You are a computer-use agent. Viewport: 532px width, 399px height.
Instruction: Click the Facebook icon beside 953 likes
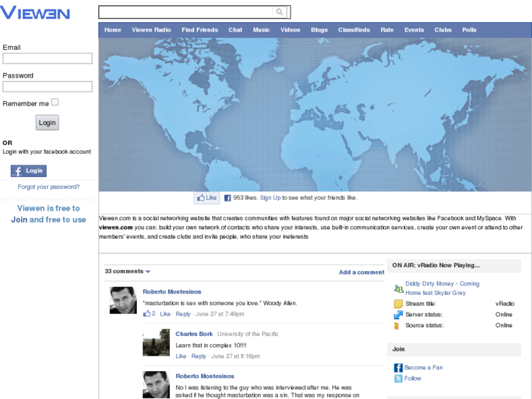(x=228, y=198)
